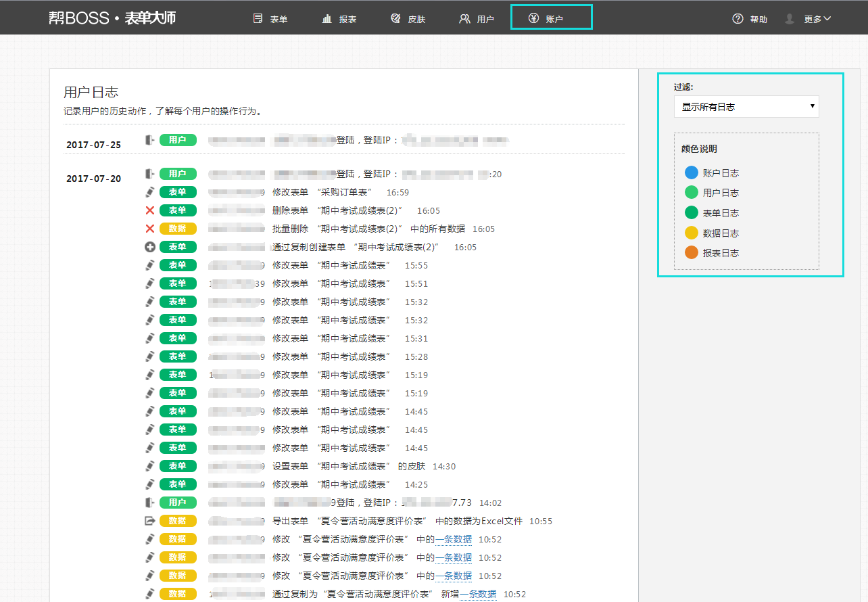Image resolution: width=868 pixels, height=602 pixels.
Task: Click the 数据 tag on the 批量删除 row
Action: coord(178,229)
